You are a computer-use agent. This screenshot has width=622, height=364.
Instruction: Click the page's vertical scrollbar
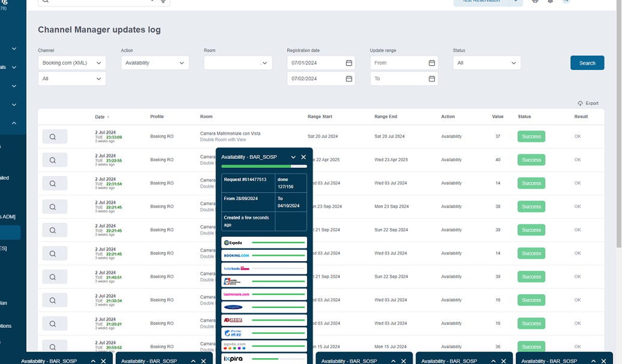click(x=619, y=124)
